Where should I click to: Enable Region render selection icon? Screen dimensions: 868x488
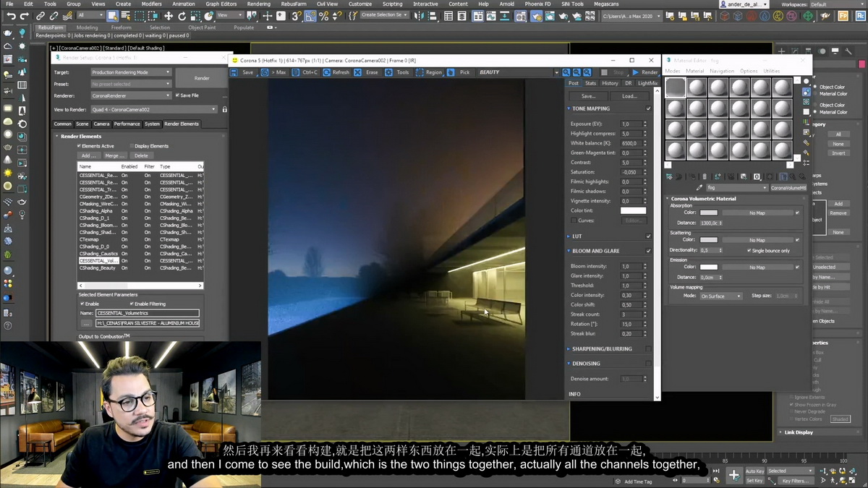point(420,72)
